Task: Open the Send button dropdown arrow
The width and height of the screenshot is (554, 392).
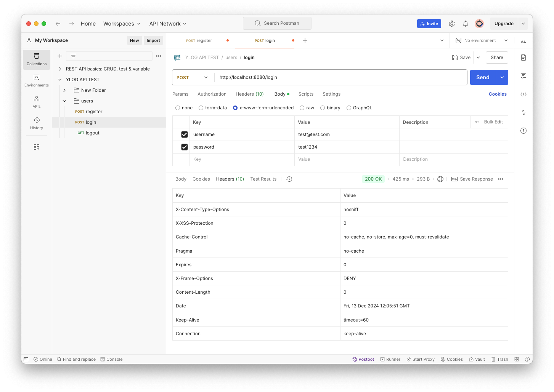Action: point(502,77)
